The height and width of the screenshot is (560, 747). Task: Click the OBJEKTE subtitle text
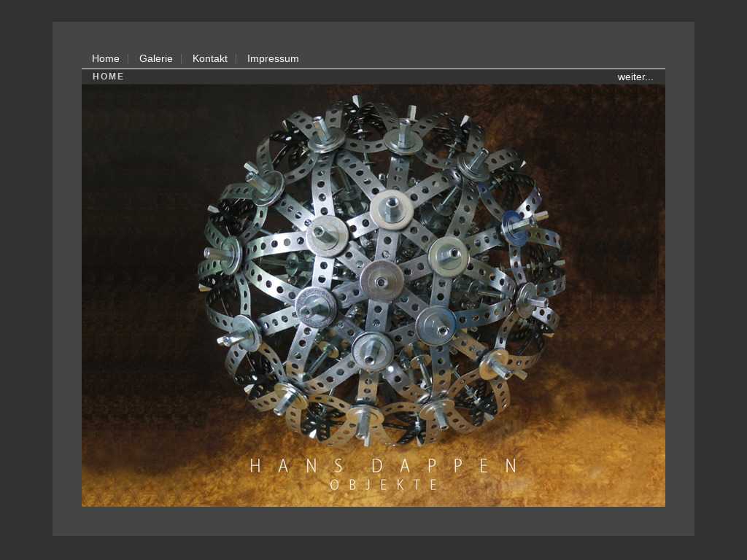(384, 485)
